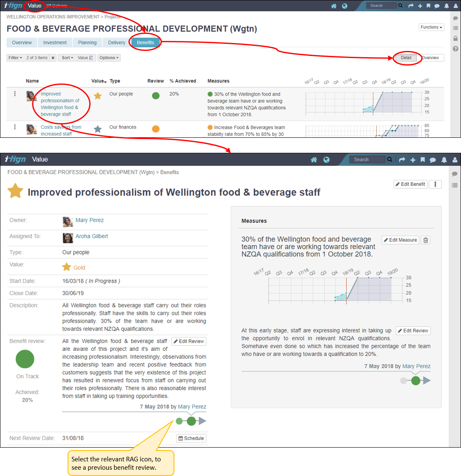The image size is (461, 476).
Task: Open breadcrumb Wellington Operations Improvement
Action: pyautogui.click(x=53, y=17)
